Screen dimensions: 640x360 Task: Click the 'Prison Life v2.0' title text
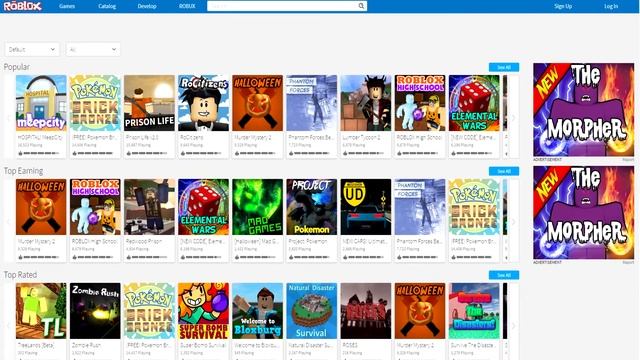(x=142, y=138)
